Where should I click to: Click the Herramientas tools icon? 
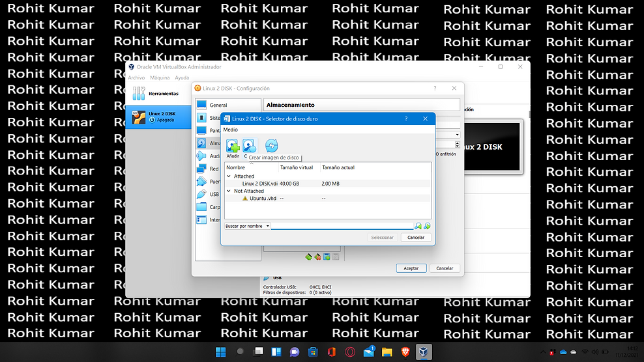click(139, 94)
